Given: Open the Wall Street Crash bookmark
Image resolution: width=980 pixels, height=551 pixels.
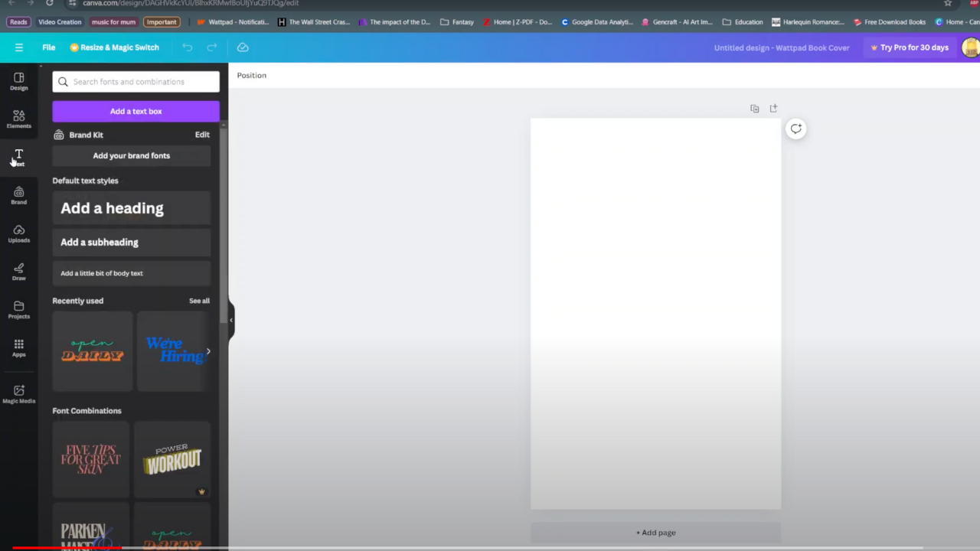Looking at the screenshot, I should pos(314,22).
